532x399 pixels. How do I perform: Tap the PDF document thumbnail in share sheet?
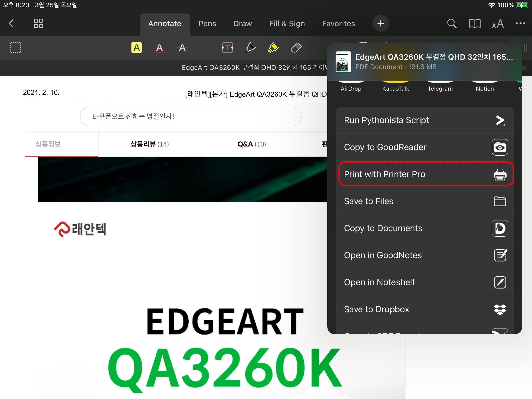(343, 62)
